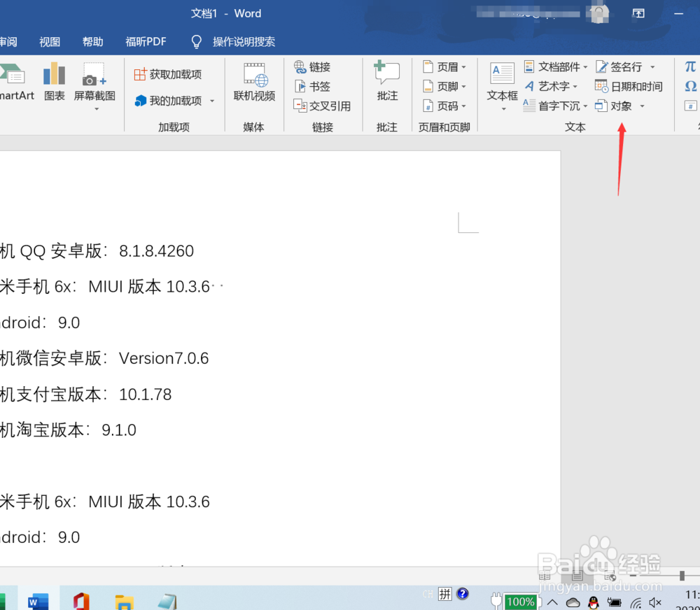Insert an equation with the π icon
This screenshot has width=700, height=610.
coord(690,67)
